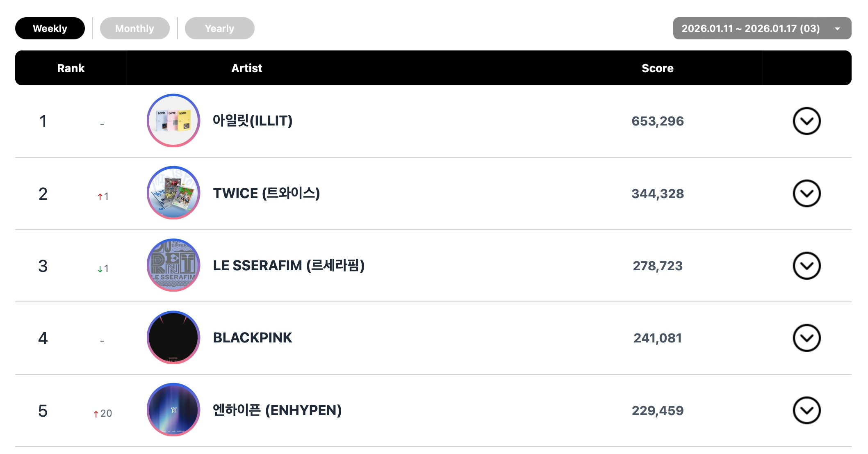
Task: Switch to the Yearly chart tab
Action: tap(219, 28)
